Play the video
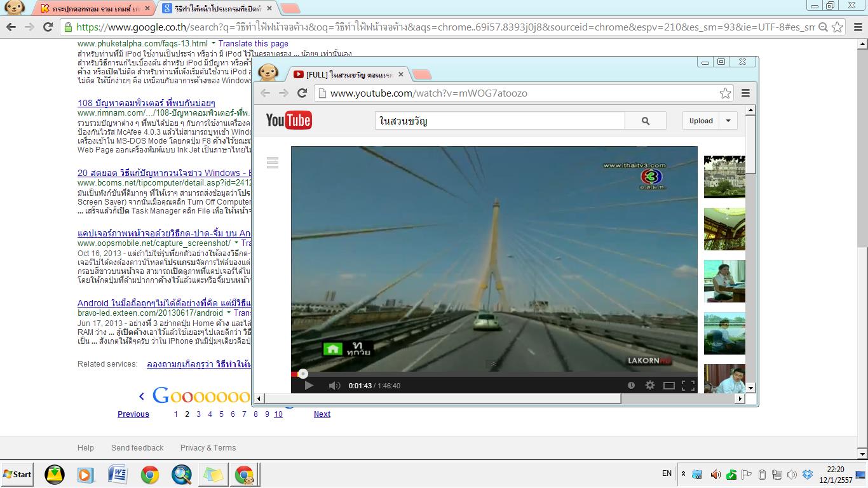This screenshot has width=868, height=488. [x=309, y=385]
